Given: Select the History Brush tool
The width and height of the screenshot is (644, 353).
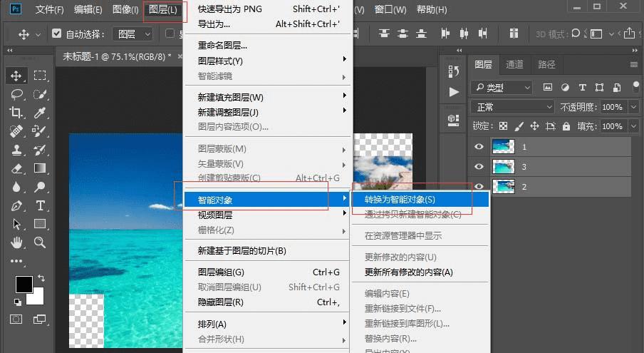Looking at the screenshot, I should (x=40, y=150).
